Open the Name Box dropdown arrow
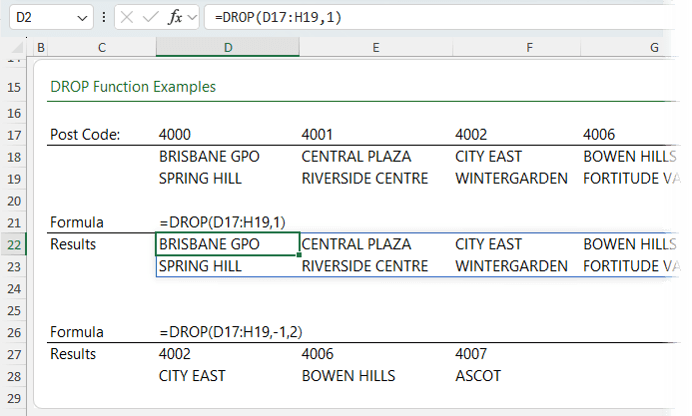This screenshot has width=692, height=416. click(82, 18)
